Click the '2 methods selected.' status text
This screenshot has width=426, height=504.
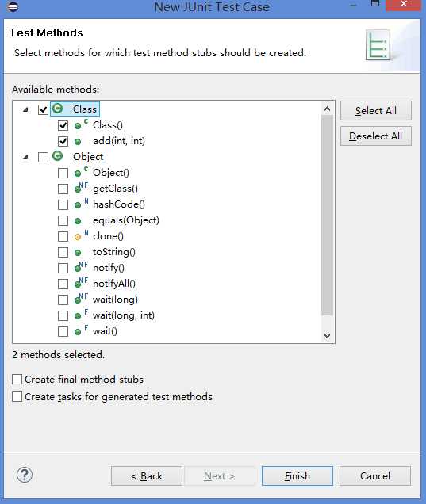coord(58,355)
